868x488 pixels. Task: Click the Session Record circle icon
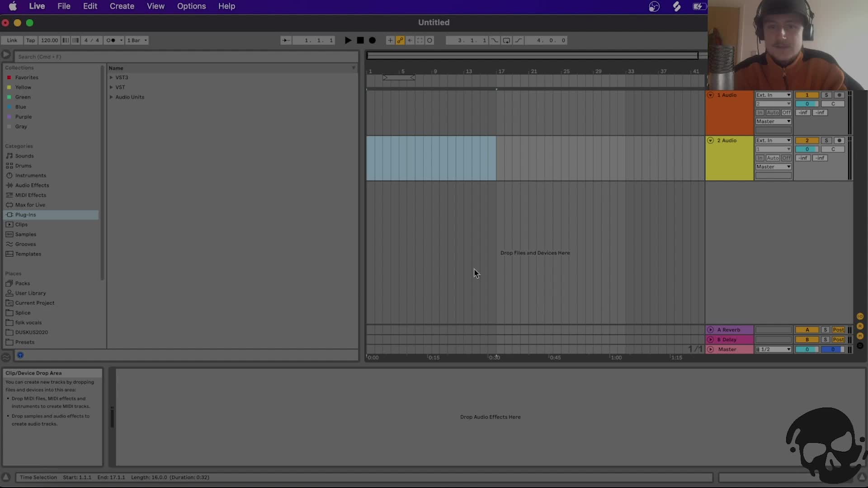point(429,40)
